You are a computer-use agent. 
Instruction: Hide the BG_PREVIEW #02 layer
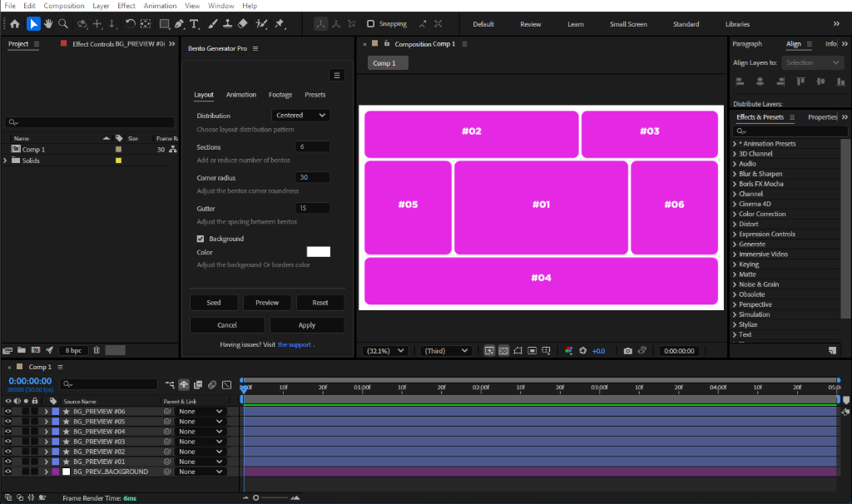click(8, 452)
